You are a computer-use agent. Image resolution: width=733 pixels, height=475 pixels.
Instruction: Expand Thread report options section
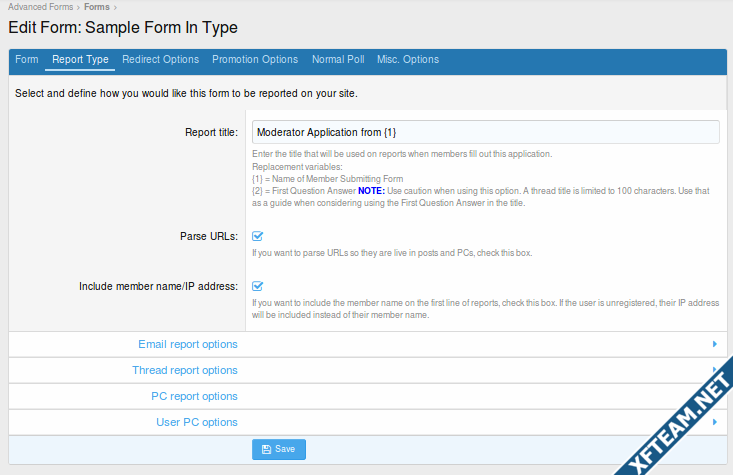[x=367, y=370]
